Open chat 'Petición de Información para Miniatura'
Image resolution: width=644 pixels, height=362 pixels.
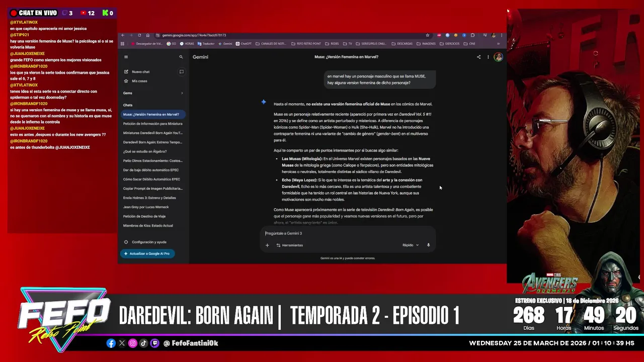click(153, 124)
